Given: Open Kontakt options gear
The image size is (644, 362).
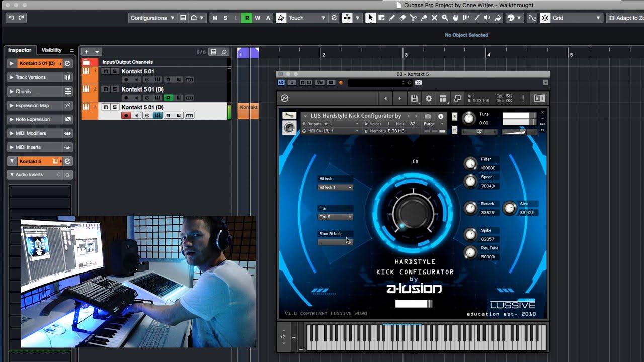Looking at the screenshot, I should tap(429, 98).
